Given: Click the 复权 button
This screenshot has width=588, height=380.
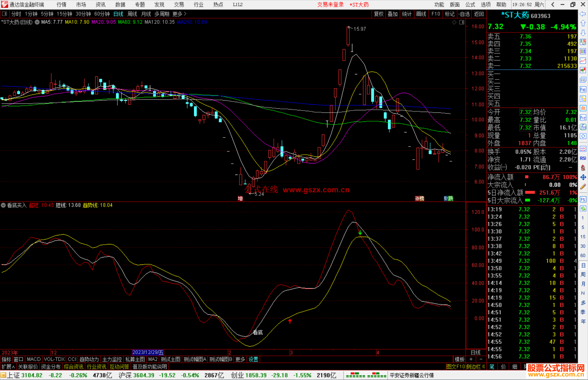Looking at the screenshot, I should (378, 14).
